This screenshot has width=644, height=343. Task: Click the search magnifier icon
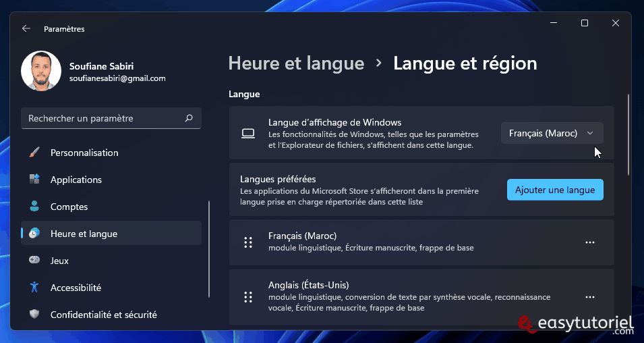click(189, 118)
